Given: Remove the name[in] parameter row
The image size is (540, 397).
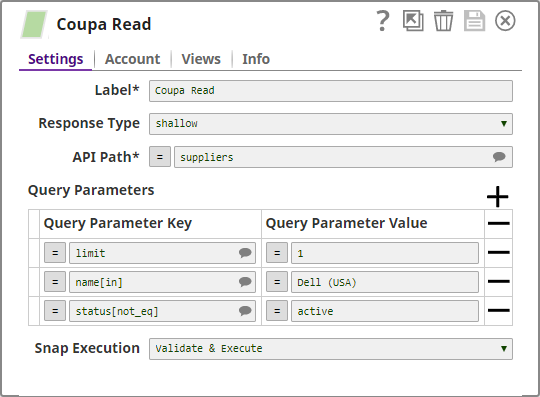Looking at the screenshot, I should tap(498, 281).
